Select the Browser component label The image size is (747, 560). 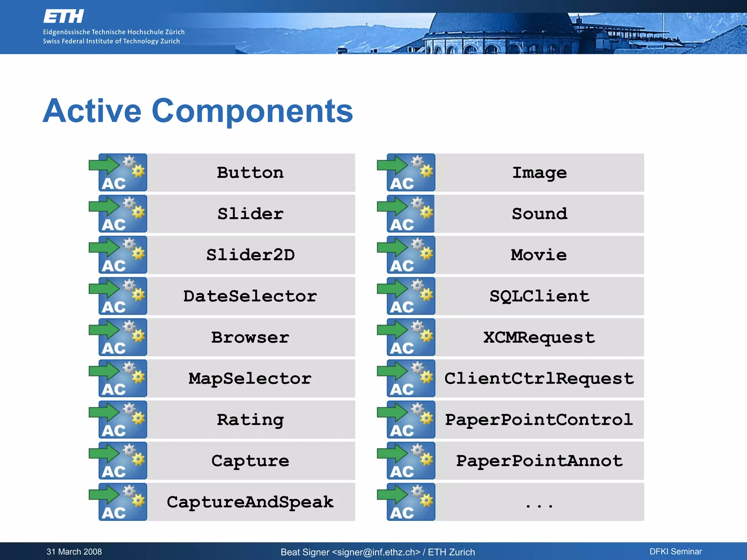coord(251,337)
